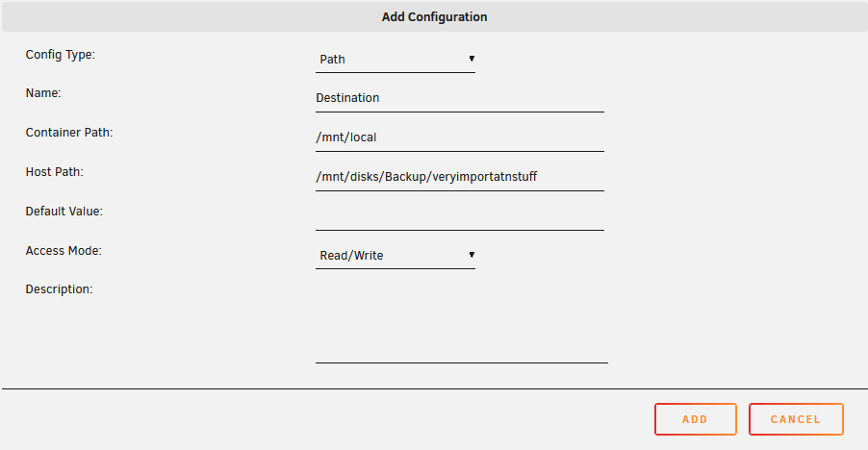Click the horizontal divider above ADD and CANCEL

click(434, 388)
